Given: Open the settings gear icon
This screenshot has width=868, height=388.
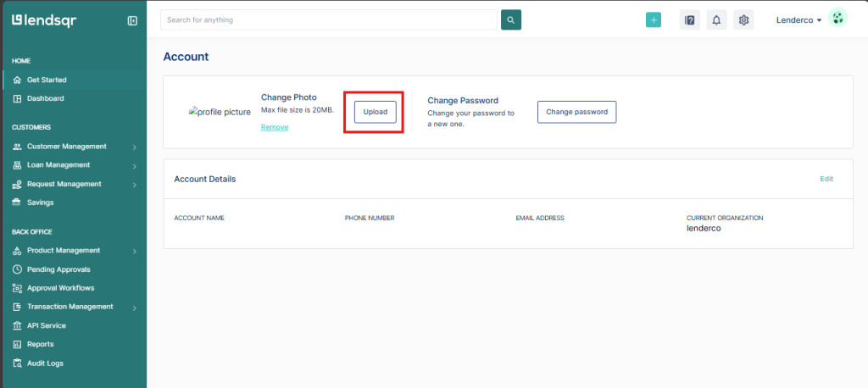Looking at the screenshot, I should point(743,20).
